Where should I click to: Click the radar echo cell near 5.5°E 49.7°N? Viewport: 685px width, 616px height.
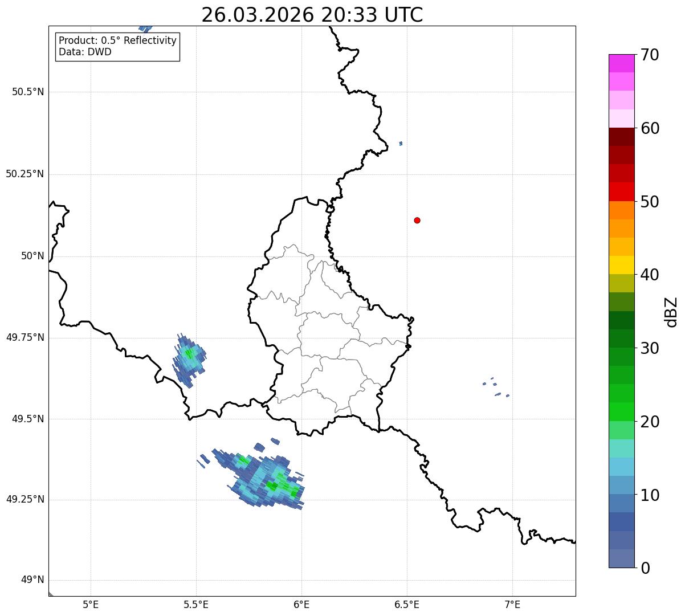(189, 360)
